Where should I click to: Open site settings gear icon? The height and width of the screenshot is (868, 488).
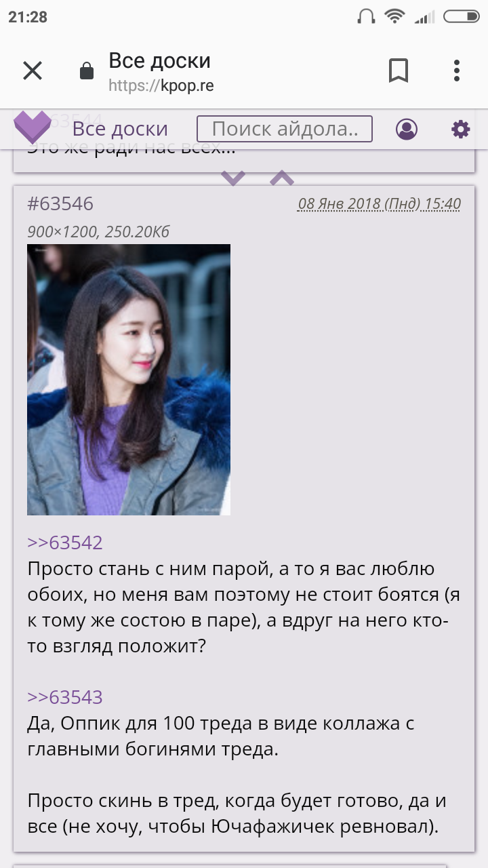pos(461,129)
